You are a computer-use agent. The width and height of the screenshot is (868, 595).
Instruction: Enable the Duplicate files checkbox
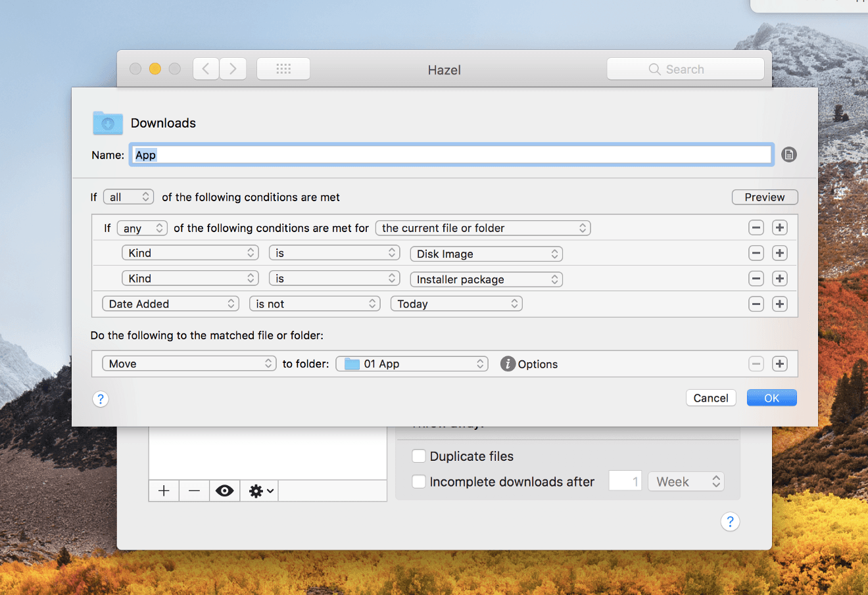419,456
